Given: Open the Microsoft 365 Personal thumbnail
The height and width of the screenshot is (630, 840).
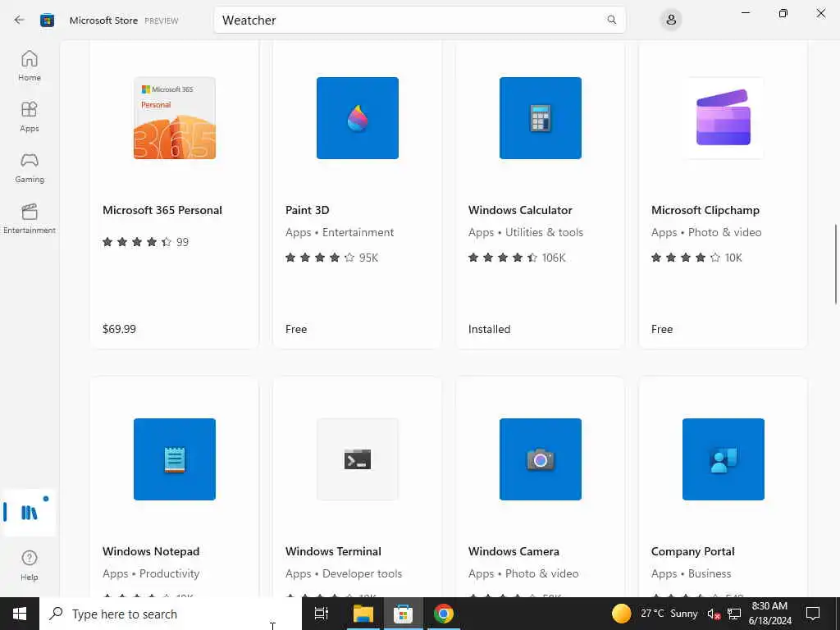Looking at the screenshot, I should click(x=175, y=118).
